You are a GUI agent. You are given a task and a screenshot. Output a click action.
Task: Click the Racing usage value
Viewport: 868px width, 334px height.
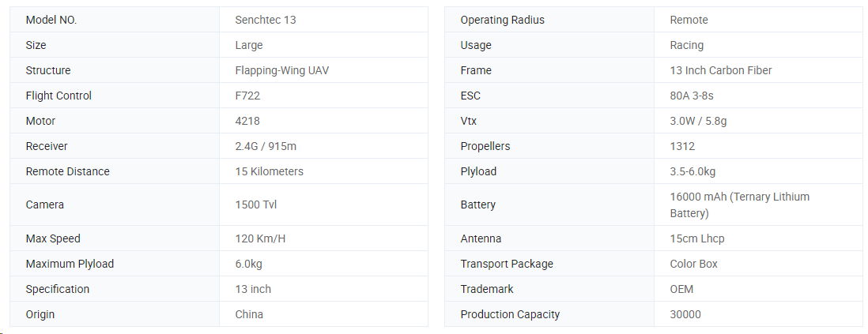686,45
